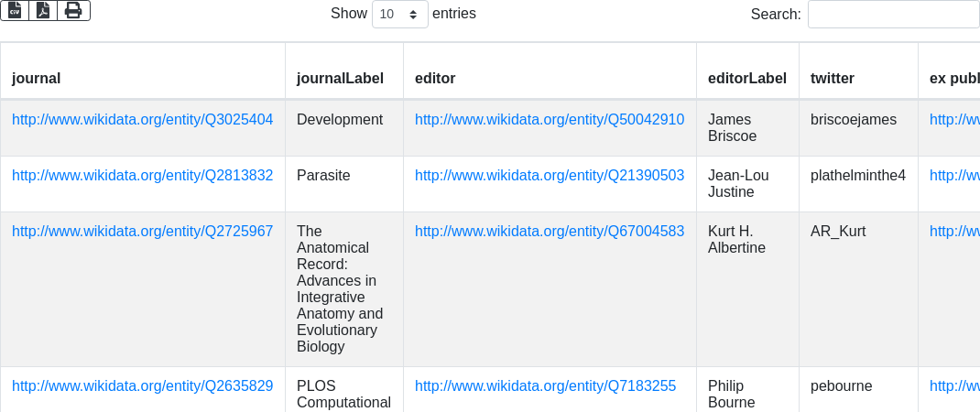Export the table as PDF
The height and width of the screenshot is (412, 980).
[43, 10]
